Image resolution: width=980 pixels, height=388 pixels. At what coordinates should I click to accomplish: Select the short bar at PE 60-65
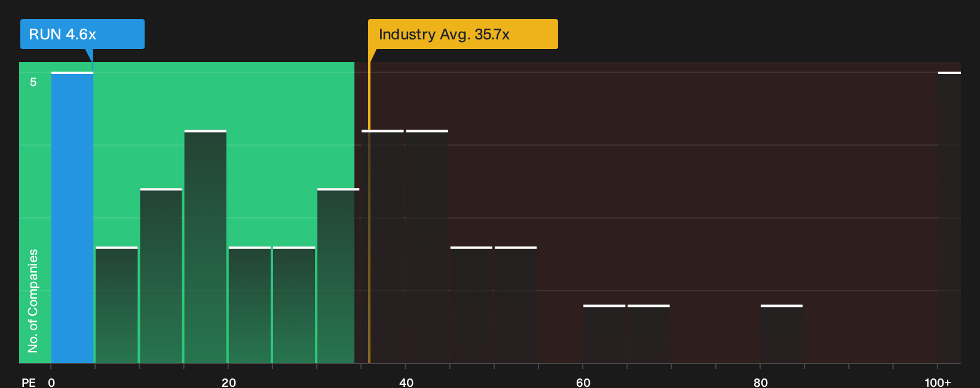point(604,334)
